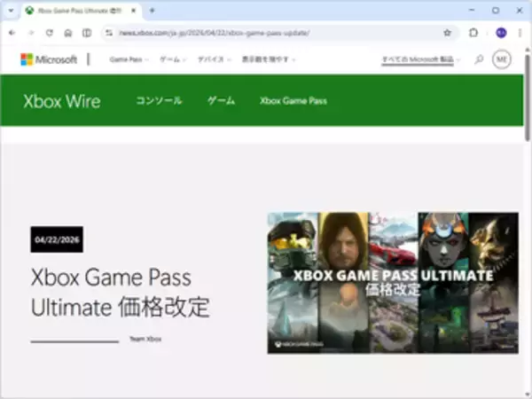Select the Xbox Game Pass Ultimate browser tab
The height and width of the screenshot is (399, 532).
pos(81,11)
